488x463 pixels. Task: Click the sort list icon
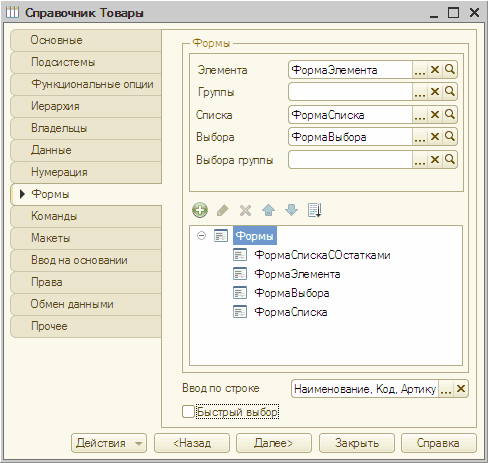coord(315,210)
